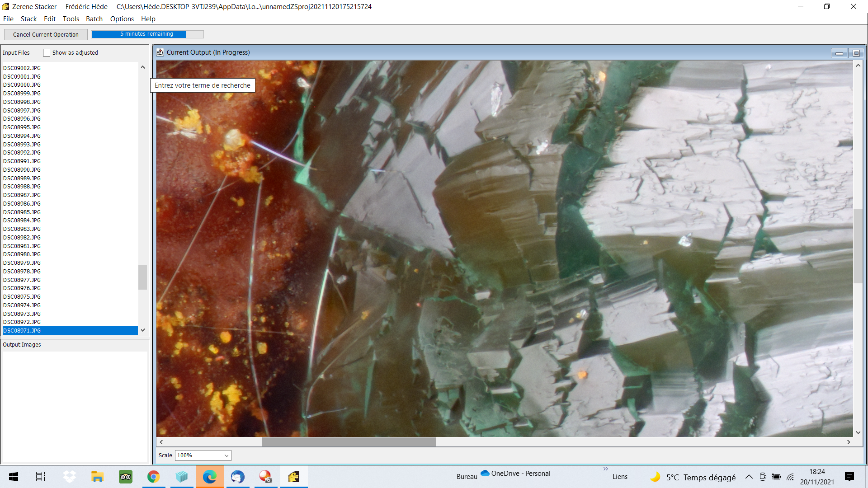
Task: Open the Batch menu
Action: pos(94,19)
